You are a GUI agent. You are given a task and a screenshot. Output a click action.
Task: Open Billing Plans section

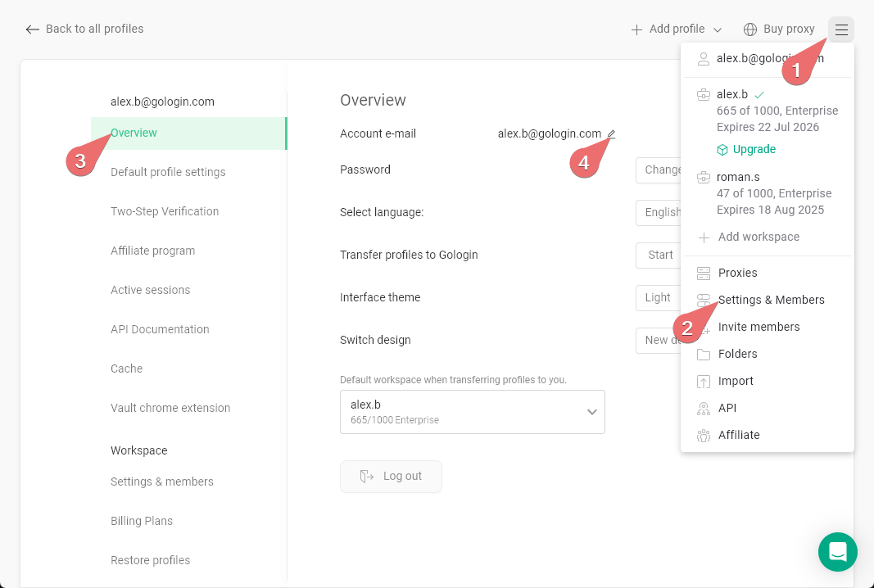click(142, 521)
